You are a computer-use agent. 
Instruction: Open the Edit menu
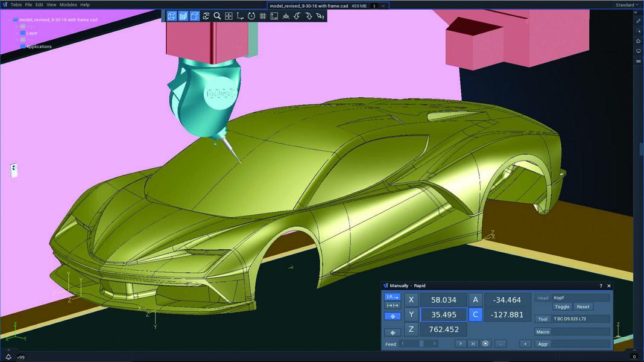[39, 4]
